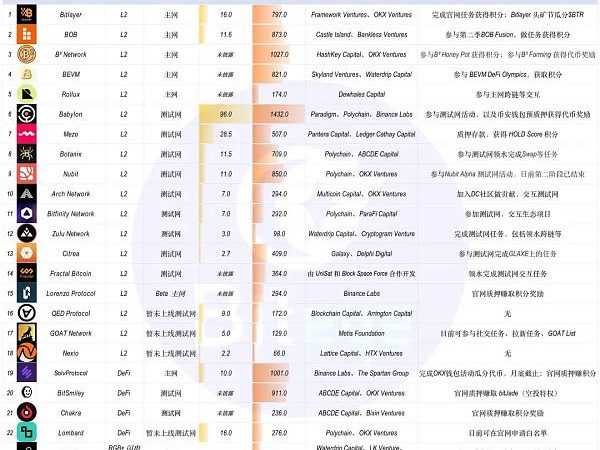This screenshot has width=600, height=450.
Task: Select the SolvProtocol name cell
Action: [x=71, y=373]
